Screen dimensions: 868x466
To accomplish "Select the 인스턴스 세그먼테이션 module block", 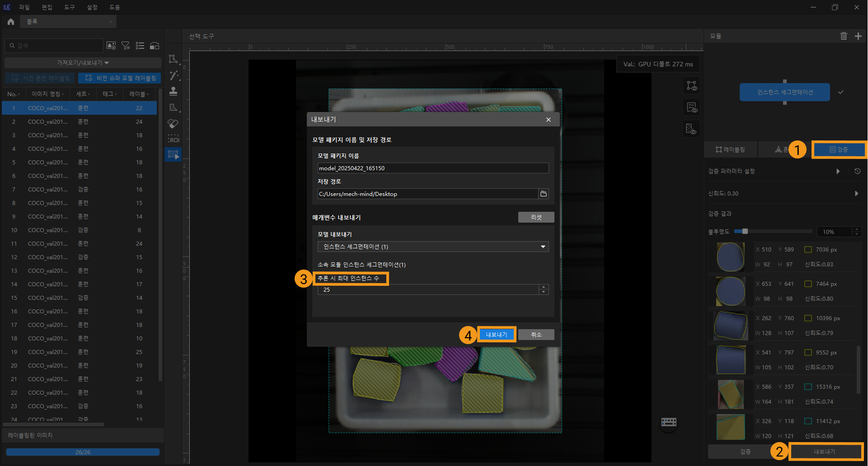I will pyautogui.click(x=784, y=92).
